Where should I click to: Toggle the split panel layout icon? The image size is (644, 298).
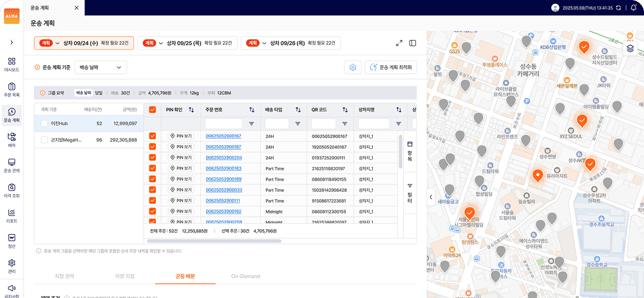(412, 43)
